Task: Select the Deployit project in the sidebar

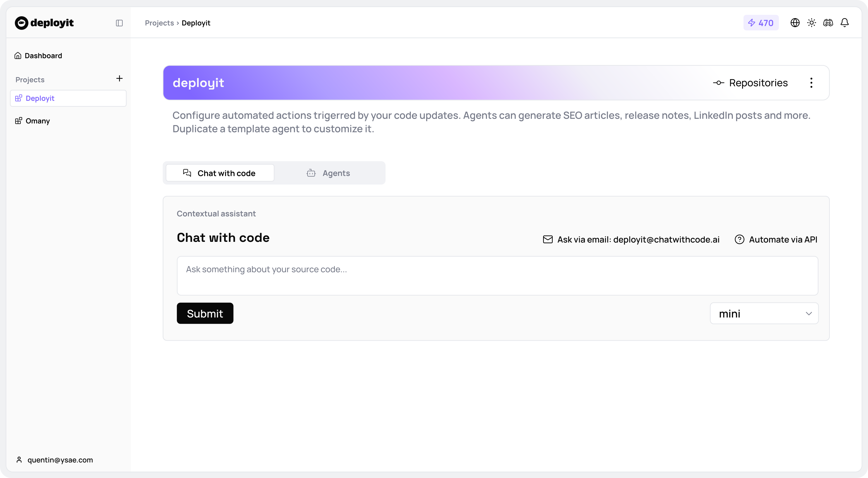Action: (x=40, y=98)
